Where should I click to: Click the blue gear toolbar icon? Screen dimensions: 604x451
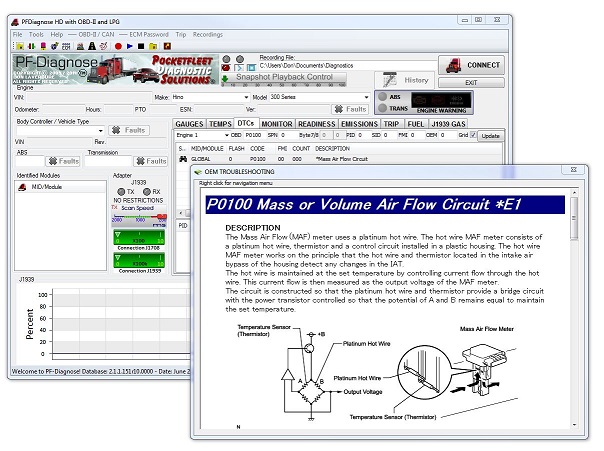tap(54, 46)
